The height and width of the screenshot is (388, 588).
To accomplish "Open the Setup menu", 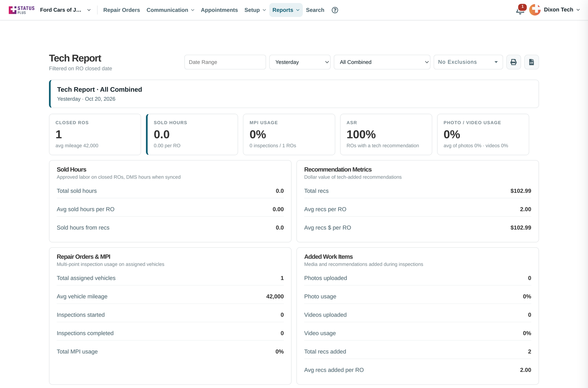I will [x=255, y=10].
